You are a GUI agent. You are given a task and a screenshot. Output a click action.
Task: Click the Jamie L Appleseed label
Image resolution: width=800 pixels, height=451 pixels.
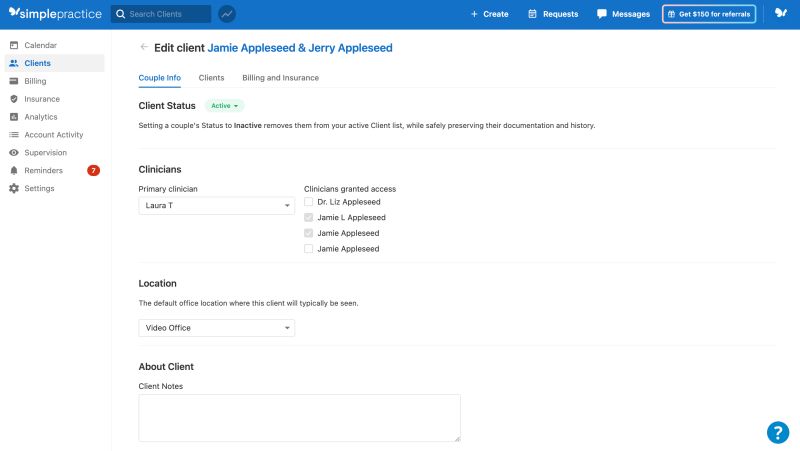352,217
